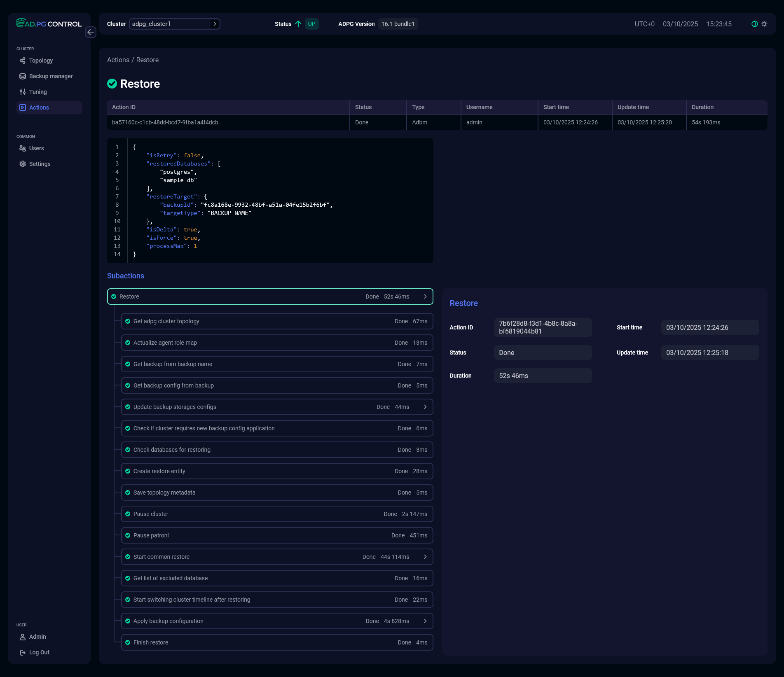Switch to light theme sun icon
This screenshot has width=784, height=677.
(x=764, y=24)
